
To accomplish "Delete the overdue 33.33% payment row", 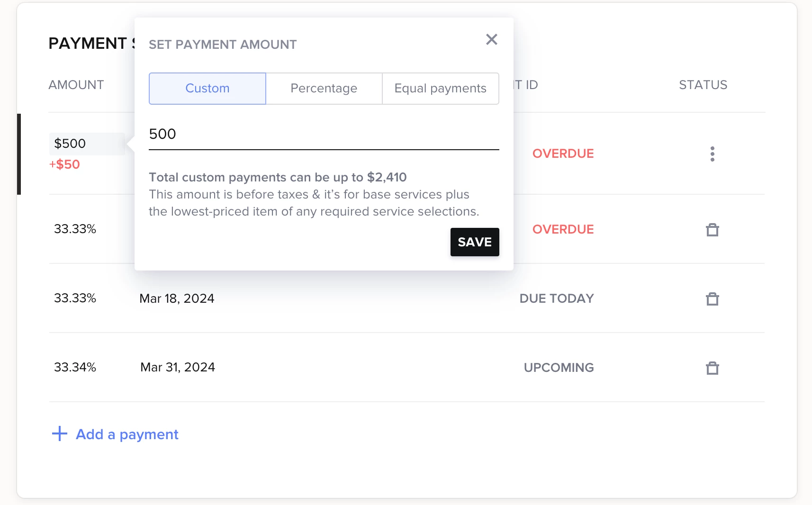I will click(x=712, y=230).
